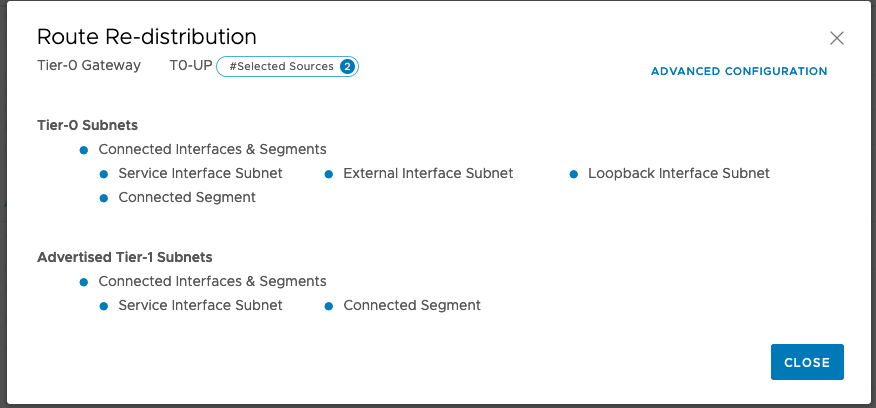Click the bullet beside External Interface Subnet
This screenshot has height=408, width=876.
(329, 174)
